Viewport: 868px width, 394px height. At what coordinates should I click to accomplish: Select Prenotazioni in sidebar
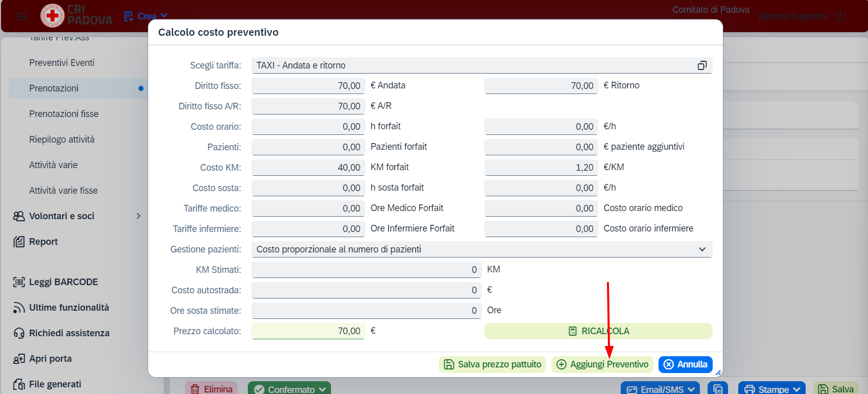point(78,88)
